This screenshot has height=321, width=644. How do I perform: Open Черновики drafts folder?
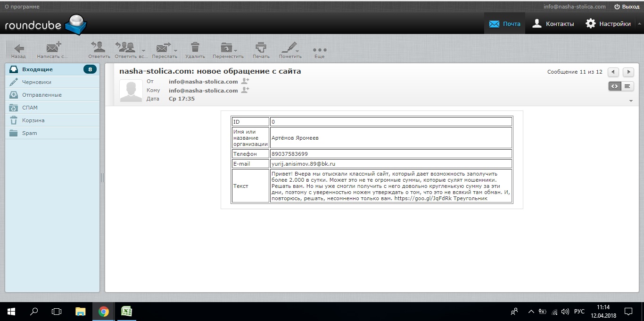tap(52, 82)
